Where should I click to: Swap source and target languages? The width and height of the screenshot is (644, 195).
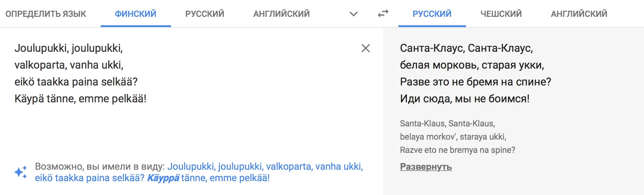tap(383, 14)
